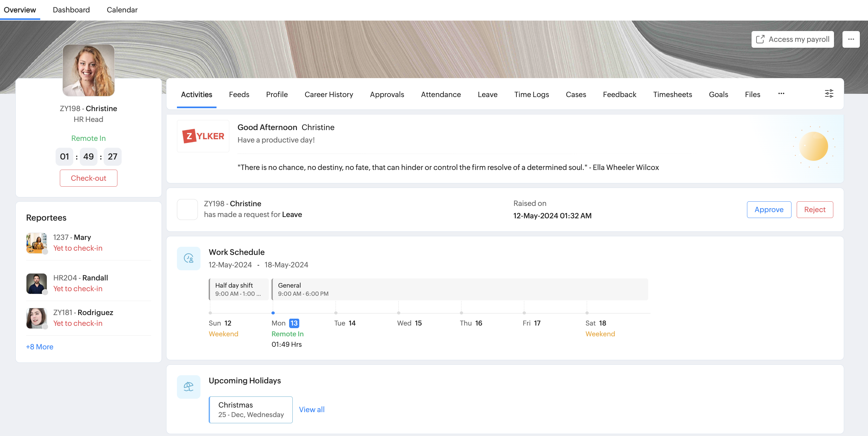
Task: Go to the Approvals tab
Action: coord(387,94)
